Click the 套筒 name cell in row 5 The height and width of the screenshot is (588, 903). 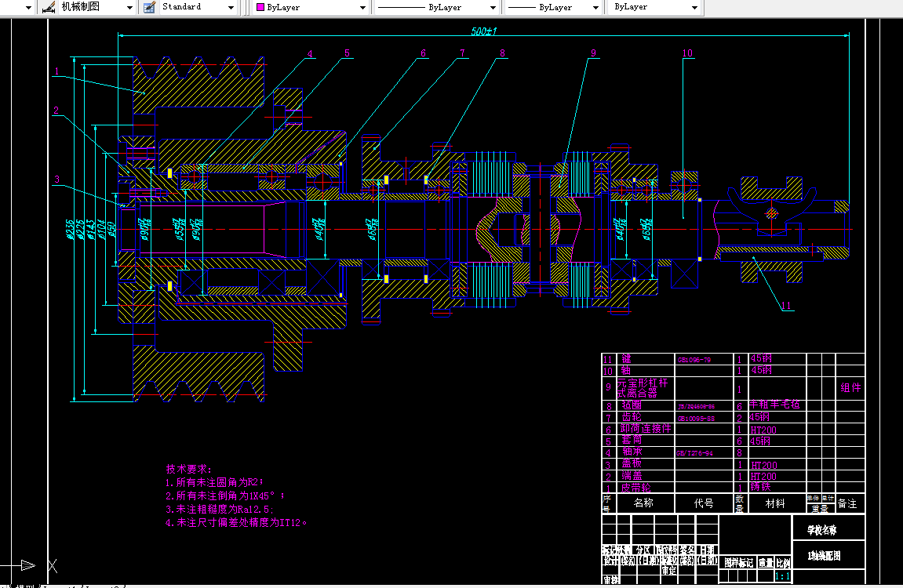[x=646, y=441]
